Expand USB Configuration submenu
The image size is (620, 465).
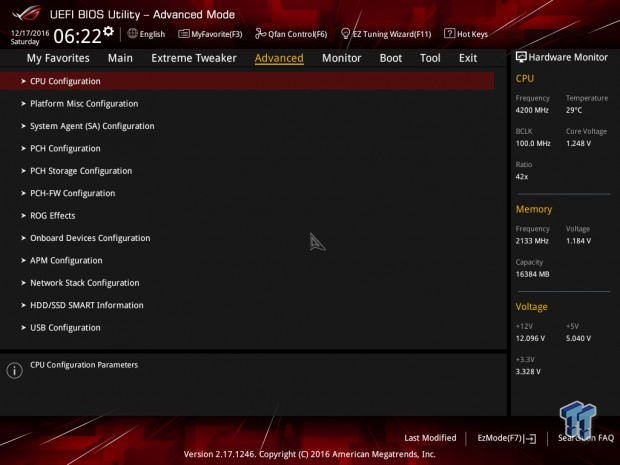pyautogui.click(x=65, y=328)
